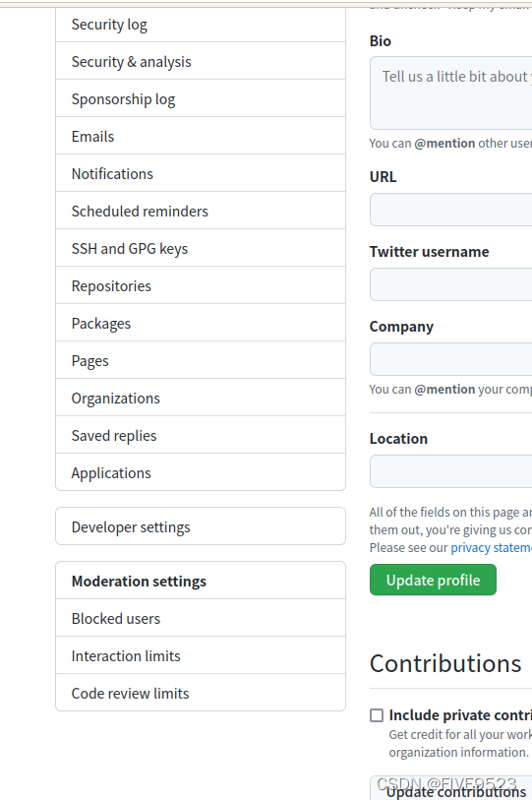Viewport: 532px width, 800px height.
Task: Focus the Bio text area
Action: (x=451, y=92)
